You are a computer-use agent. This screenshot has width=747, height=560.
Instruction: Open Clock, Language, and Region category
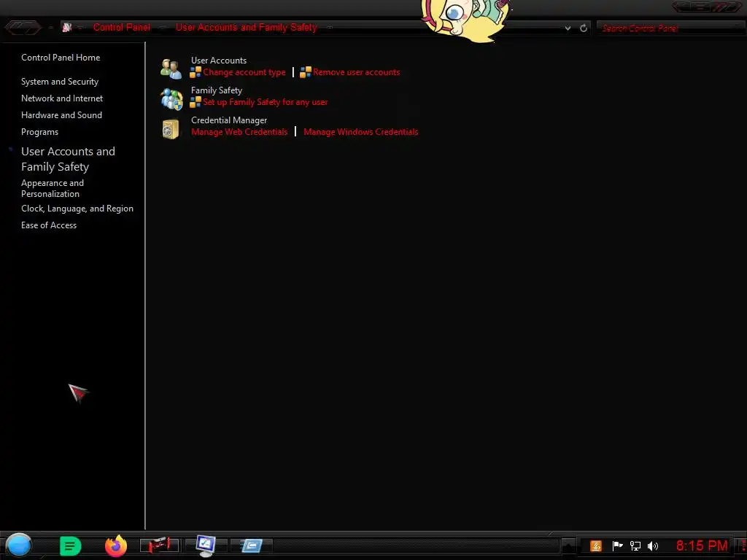pyautogui.click(x=77, y=209)
